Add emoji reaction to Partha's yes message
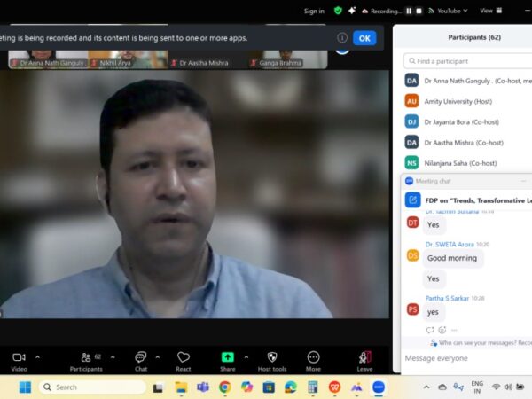 tap(442, 330)
